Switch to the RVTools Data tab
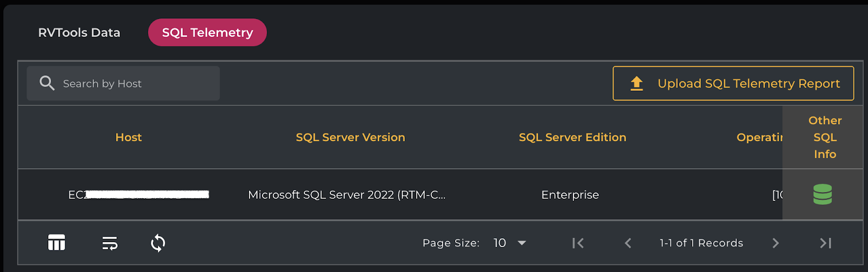This screenshot has height=272, width=868. pos(79,33)
